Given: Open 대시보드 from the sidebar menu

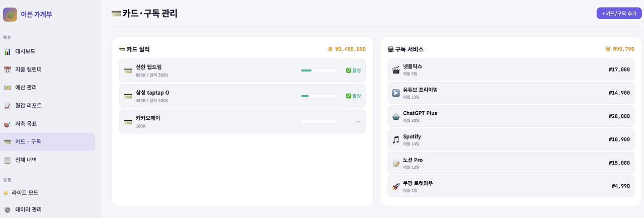Looking at the screenshot, I should (25, 51).
